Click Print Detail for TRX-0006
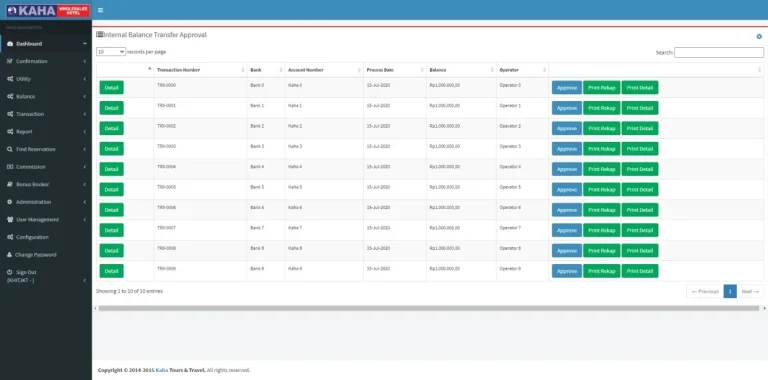Image resolution: width=768 pixels, height=380 pixels. click(x=640, y=210)
